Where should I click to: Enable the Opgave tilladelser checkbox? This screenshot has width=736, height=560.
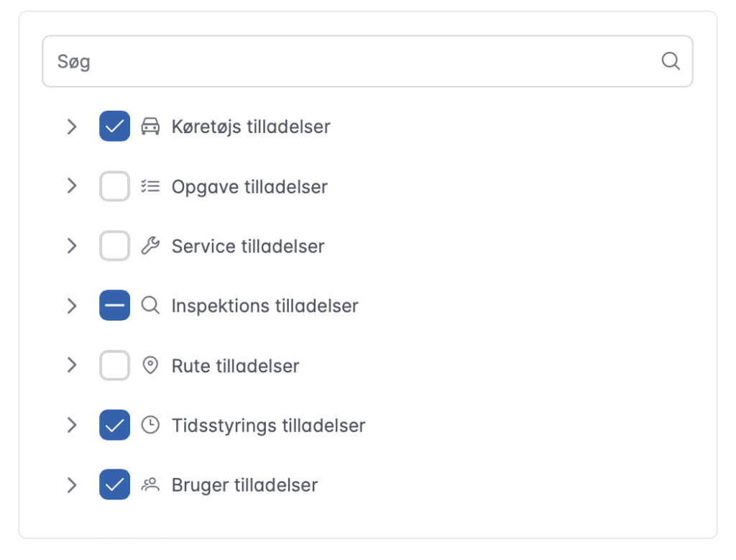(x=115, y=187)
